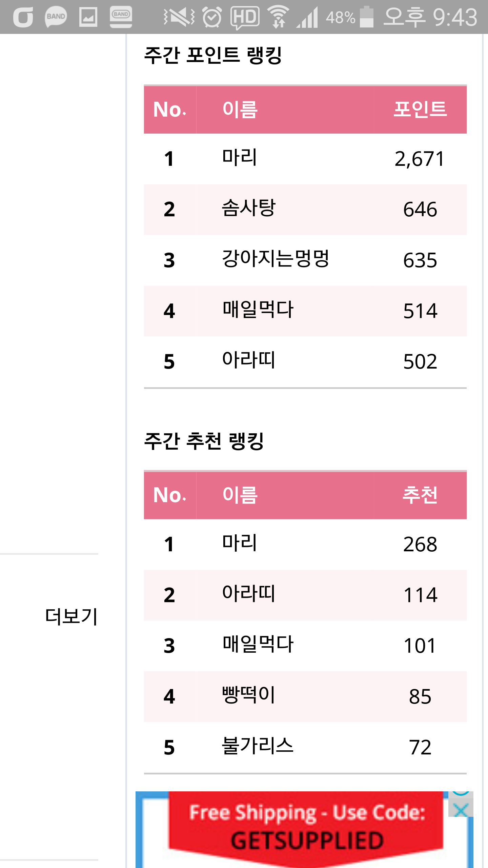Image resolution: width=488 pixels, height=868 pixels.
Task: Tap the battery status icon
Action: (x=366, y=17)
